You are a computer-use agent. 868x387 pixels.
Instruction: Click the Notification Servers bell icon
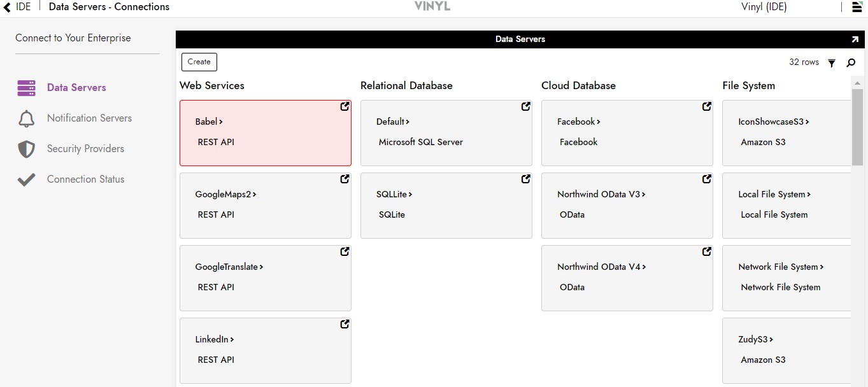26,118
